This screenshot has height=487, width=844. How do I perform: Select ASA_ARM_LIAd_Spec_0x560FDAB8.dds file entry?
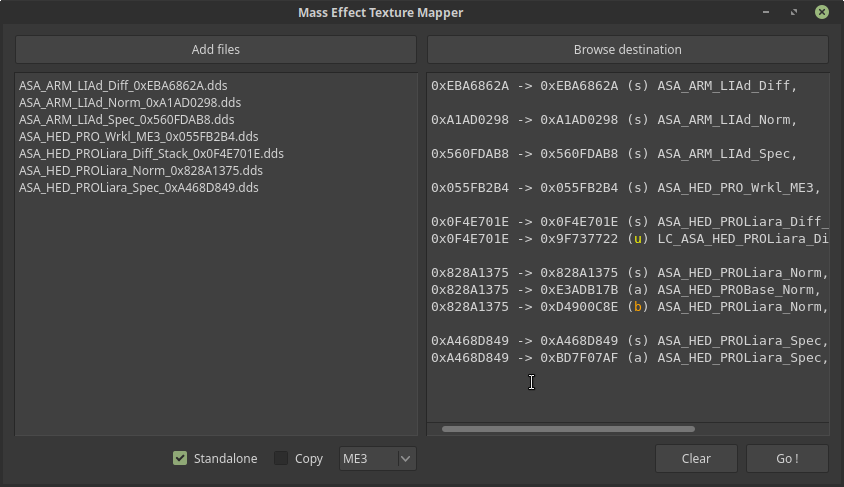[126, 119]
